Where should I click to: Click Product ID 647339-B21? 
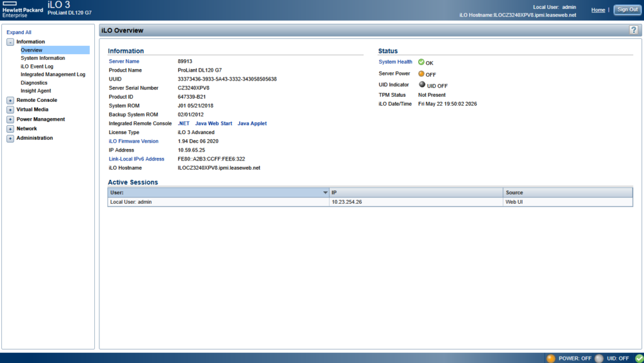[192, 97]
